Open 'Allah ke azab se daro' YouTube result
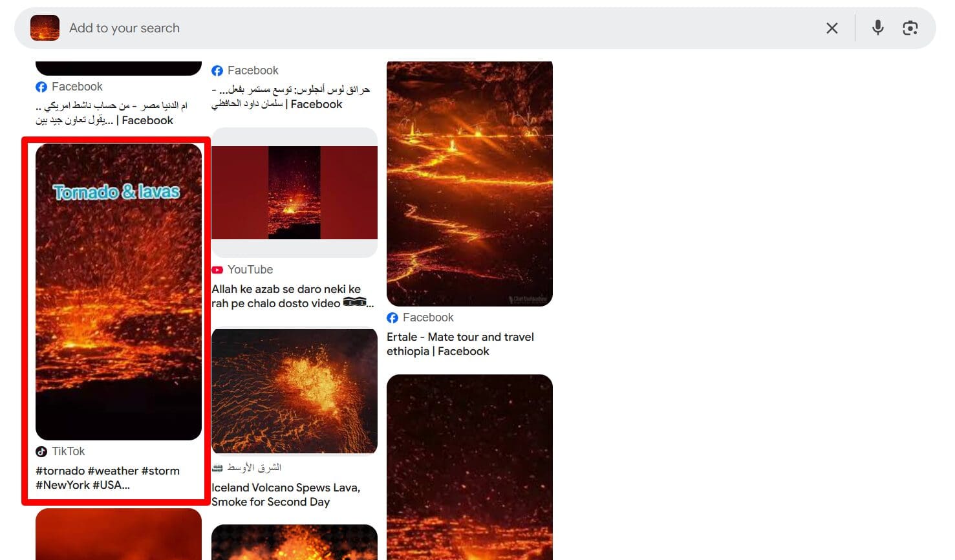 click(292, 296)
